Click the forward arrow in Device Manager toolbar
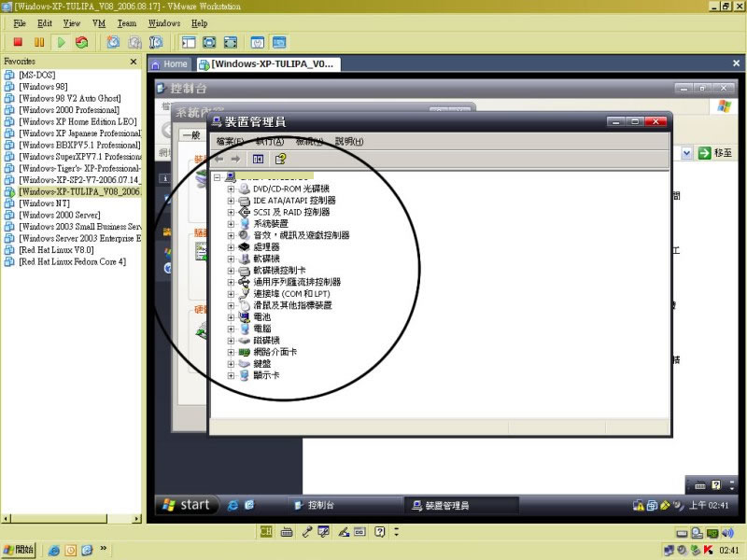 [x=235, y=159]
